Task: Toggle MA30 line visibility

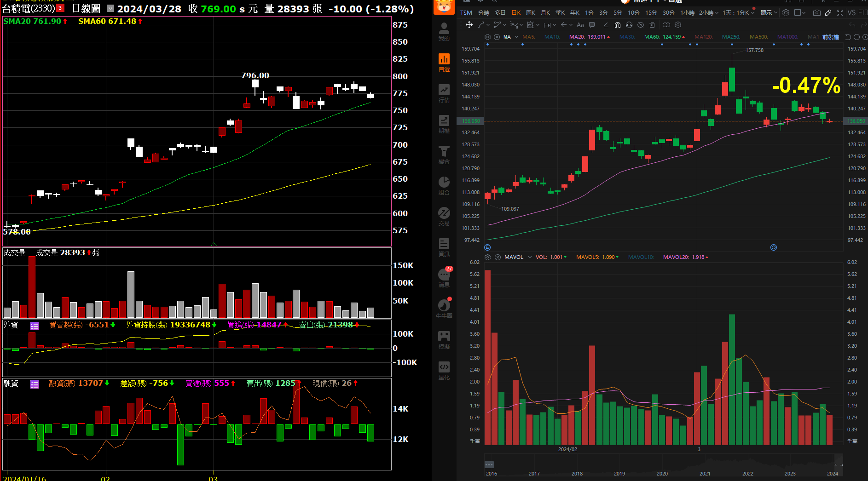Action: click(627, 37)
